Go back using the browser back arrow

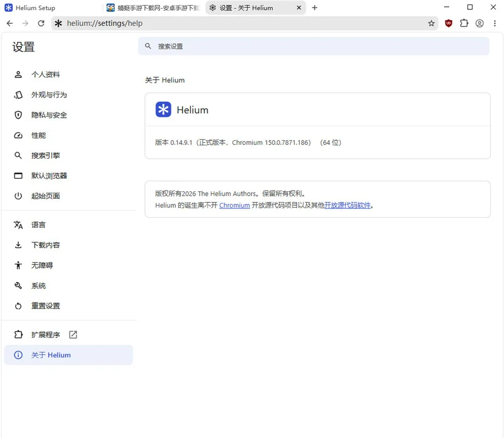coord(9,23)
